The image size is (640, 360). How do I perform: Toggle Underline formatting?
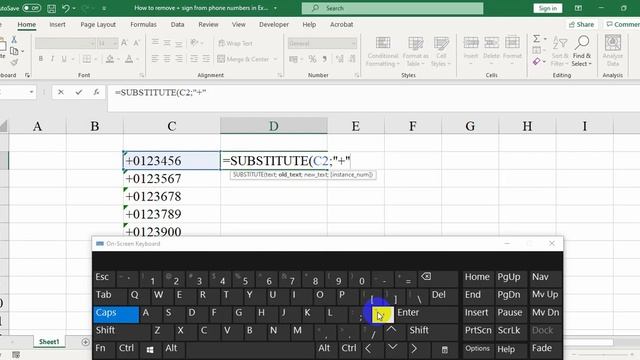point(64,59)
